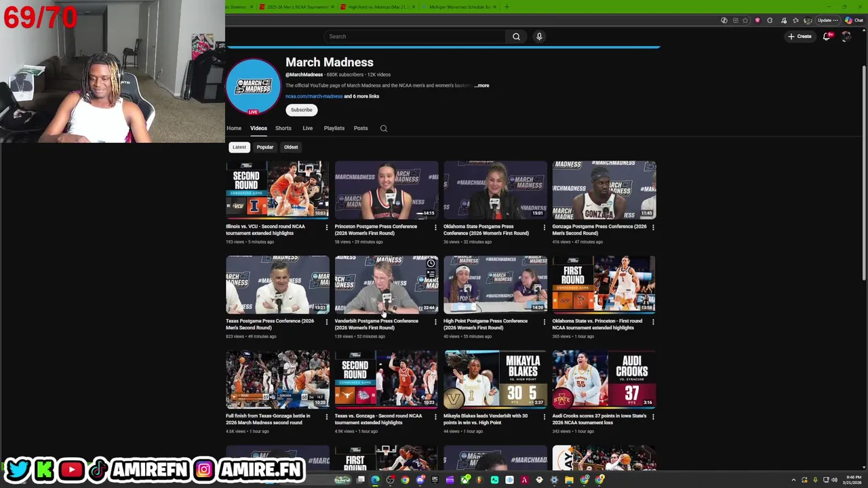Play Oklahoma State vs. Princeton First Round thumbnail
This screenshot has height=488, width=868.
pyautogui.click(x=604, y=285)
